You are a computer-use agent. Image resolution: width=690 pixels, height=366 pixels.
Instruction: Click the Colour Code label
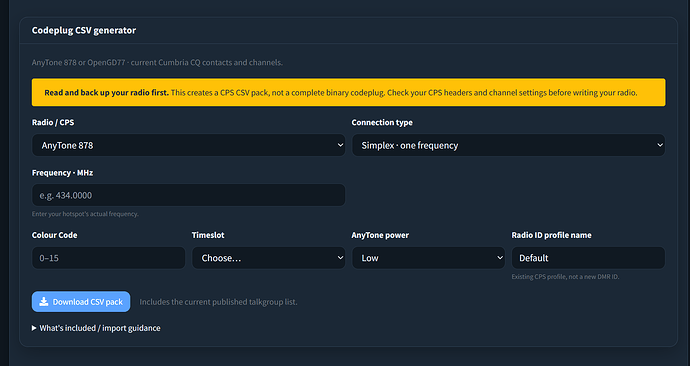(55, 235)
